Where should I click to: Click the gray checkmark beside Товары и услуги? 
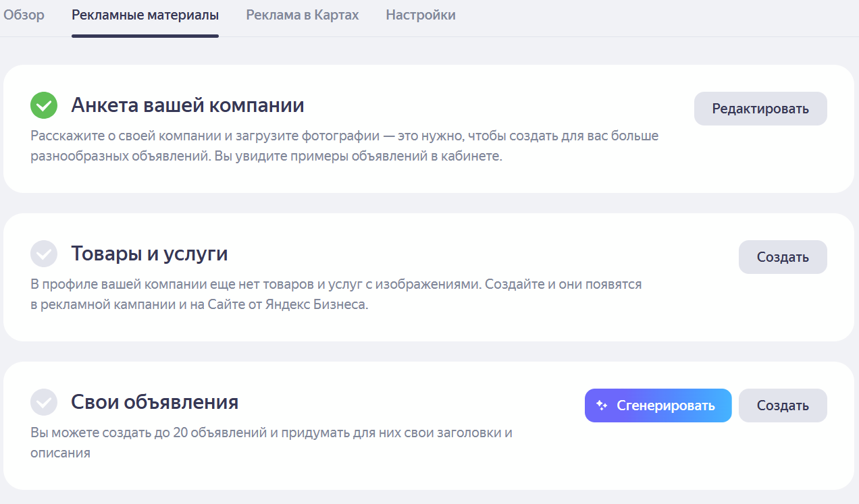pos(44,254)
